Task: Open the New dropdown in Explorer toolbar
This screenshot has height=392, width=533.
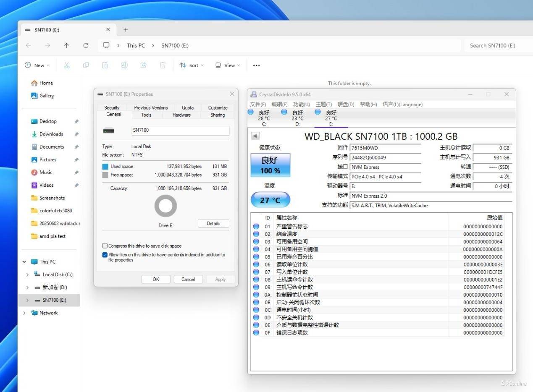Action: pos(37,65)
